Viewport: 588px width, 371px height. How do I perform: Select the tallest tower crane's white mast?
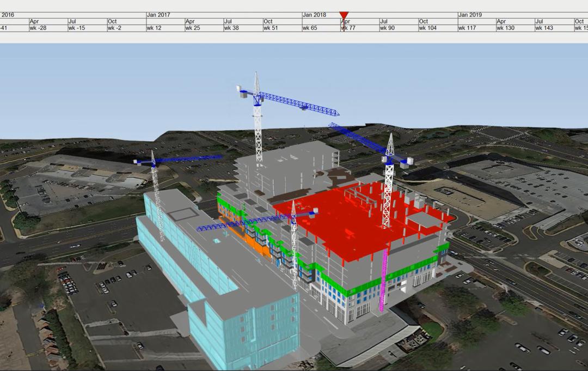(258, 131)
